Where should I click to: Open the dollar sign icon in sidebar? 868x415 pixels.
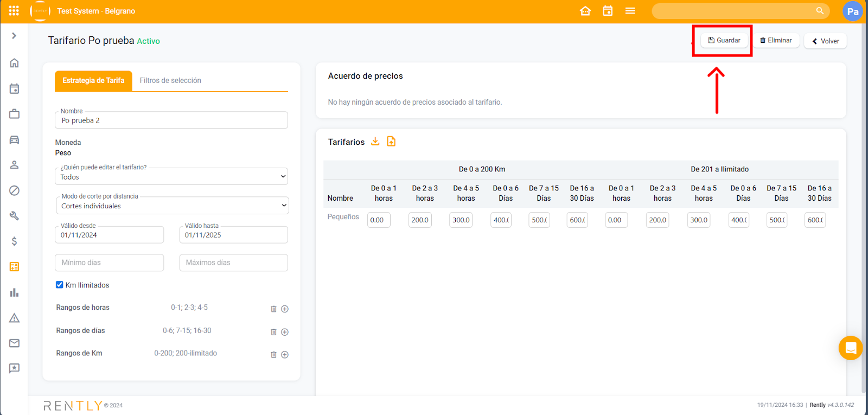tap(14, 241)
